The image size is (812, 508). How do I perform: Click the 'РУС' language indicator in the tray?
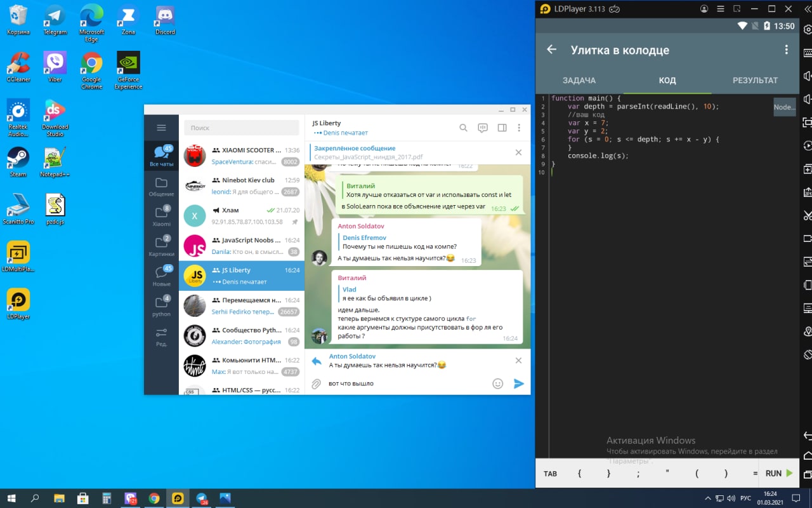[746, 498]
